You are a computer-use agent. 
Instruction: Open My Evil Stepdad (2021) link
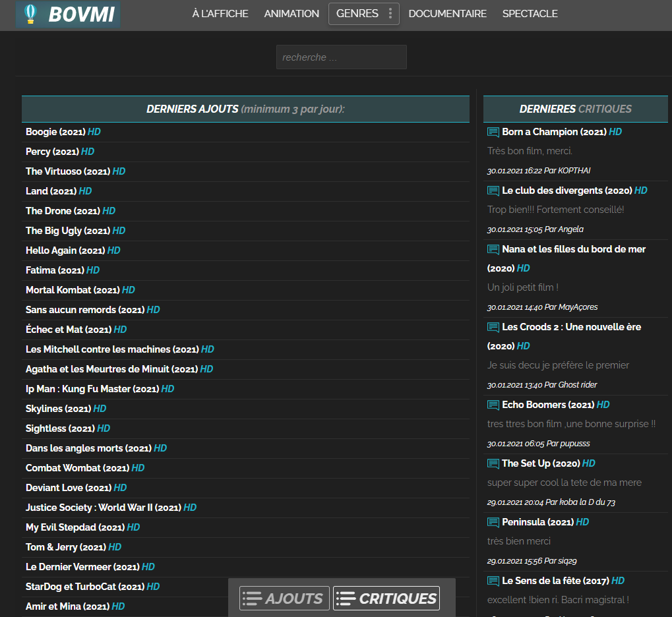82,527
